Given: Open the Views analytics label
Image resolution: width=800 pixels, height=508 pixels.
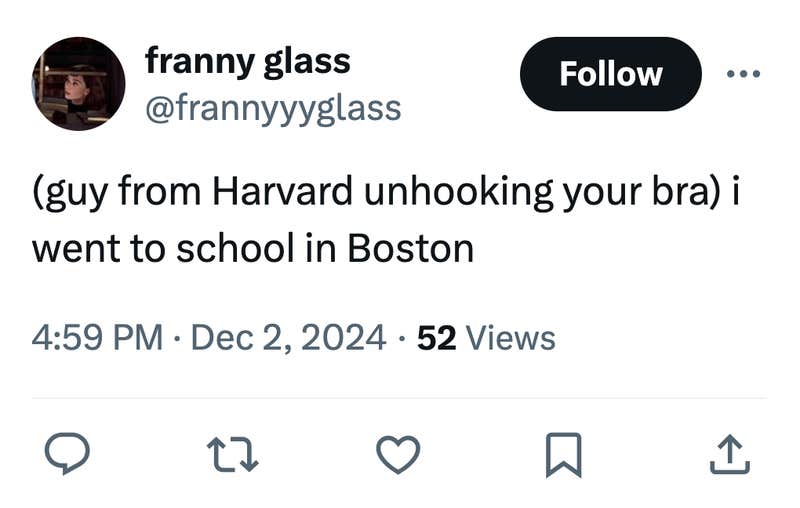Looking at the screenshot, I should tap(511, 338).
